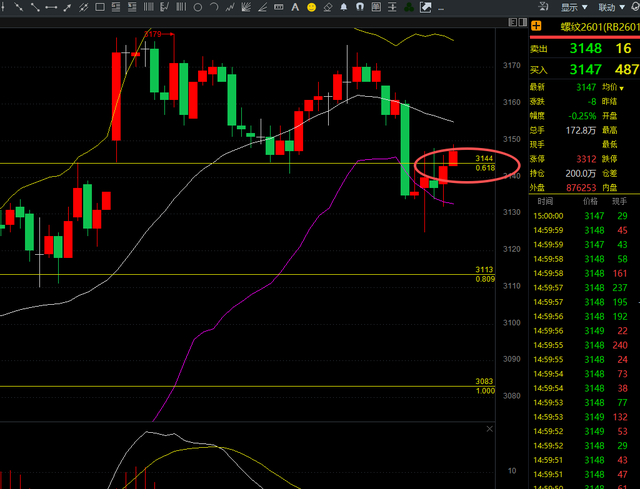The height and width of the screenshot is (489, 640).
Task: Select the eraser tool
Action: click(x=327, y=7)
